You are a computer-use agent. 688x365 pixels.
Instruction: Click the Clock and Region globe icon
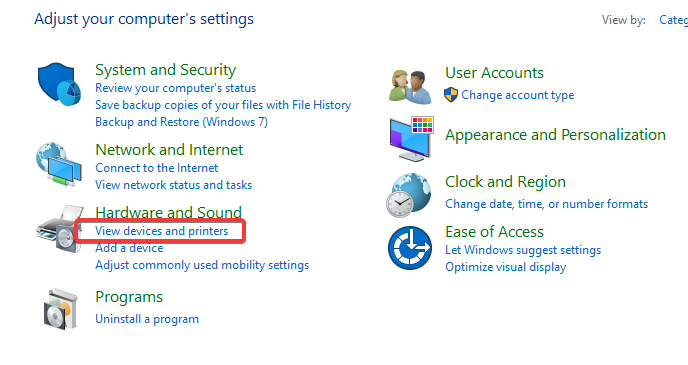coord(409,195)
